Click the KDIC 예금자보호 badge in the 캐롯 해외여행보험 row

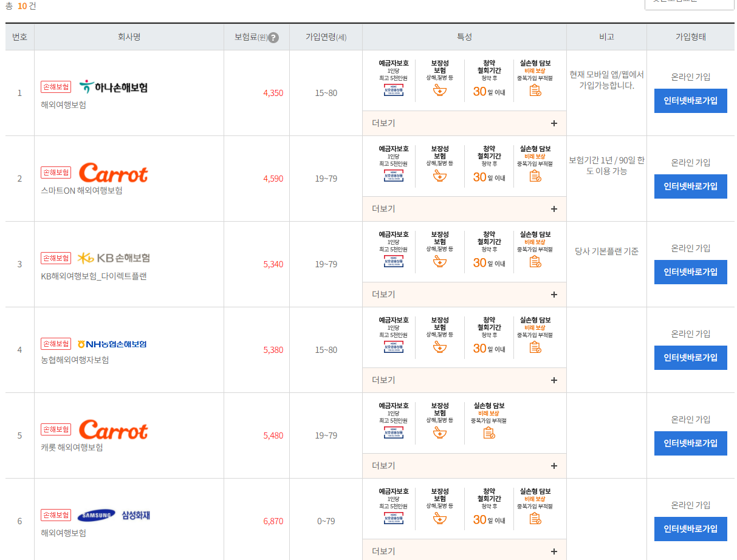pyautogui.click(x=394, y=432)
